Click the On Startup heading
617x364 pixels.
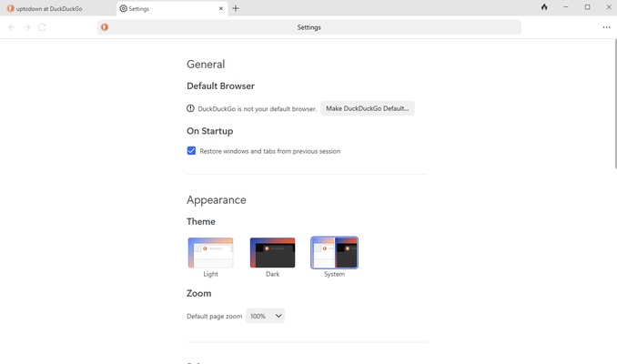point(209,131)
